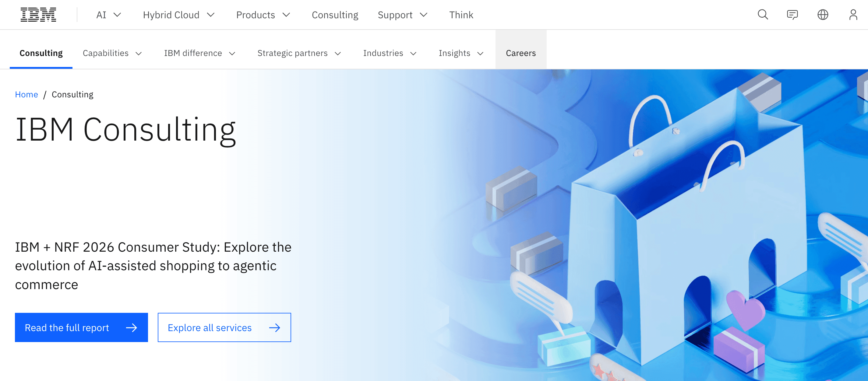Image resolution: width=868 pixels, height=381 pixels.
Task: Expand the Support dropdown
Action: click(402, 15)
